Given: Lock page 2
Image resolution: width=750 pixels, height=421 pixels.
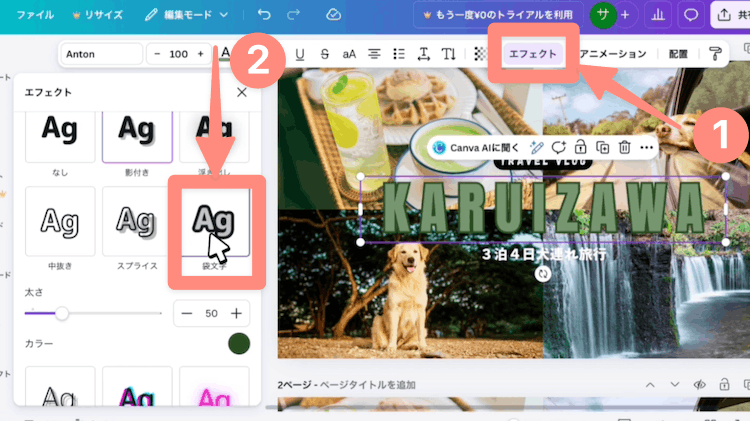Looking at the screenshot, I should (x=724, y=385).
